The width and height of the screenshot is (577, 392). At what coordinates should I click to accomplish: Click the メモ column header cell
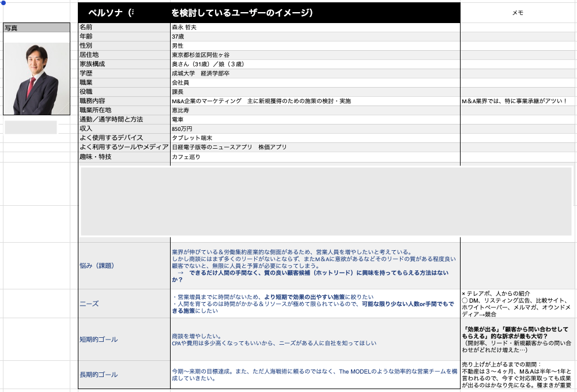click(518, 13)
